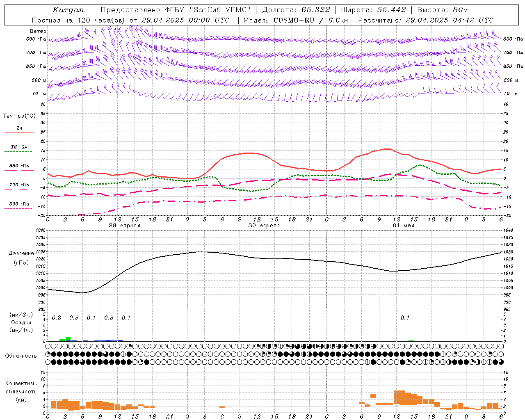Click the '2м' temperature legend entry
525x420 pixels.
[x=19, y=128]
